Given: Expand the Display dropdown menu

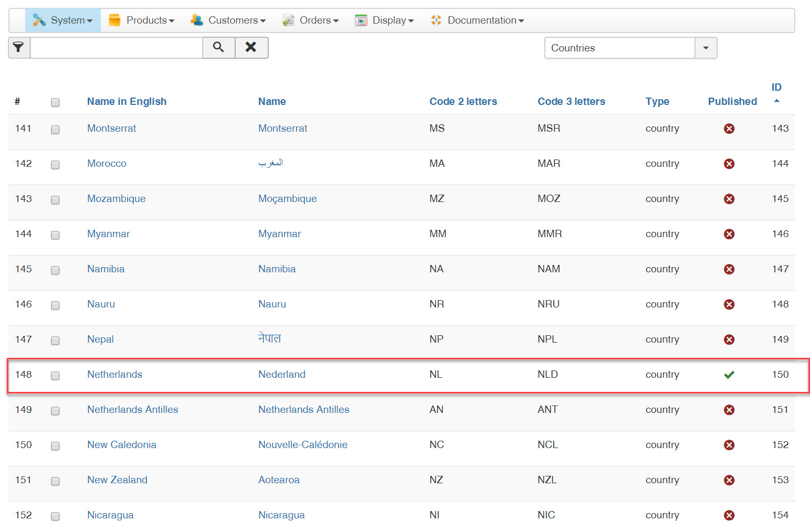Looking at the screenshot, I should click(385, 20).
